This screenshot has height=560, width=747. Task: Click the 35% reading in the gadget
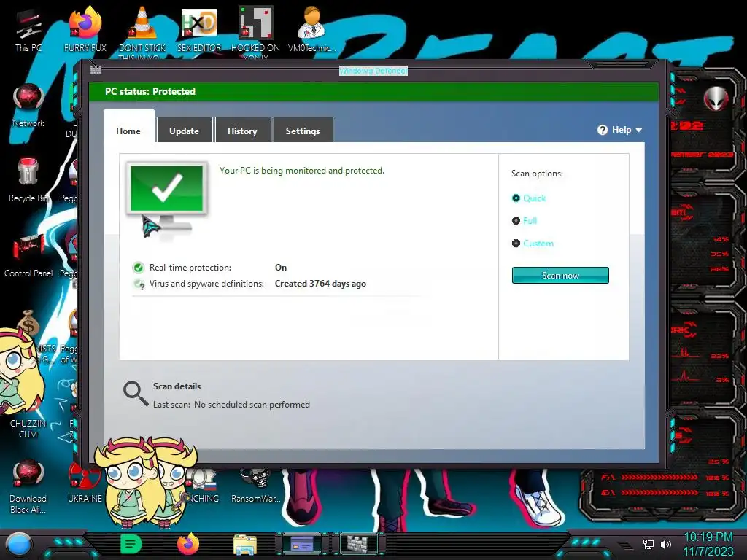click(719, 254)
